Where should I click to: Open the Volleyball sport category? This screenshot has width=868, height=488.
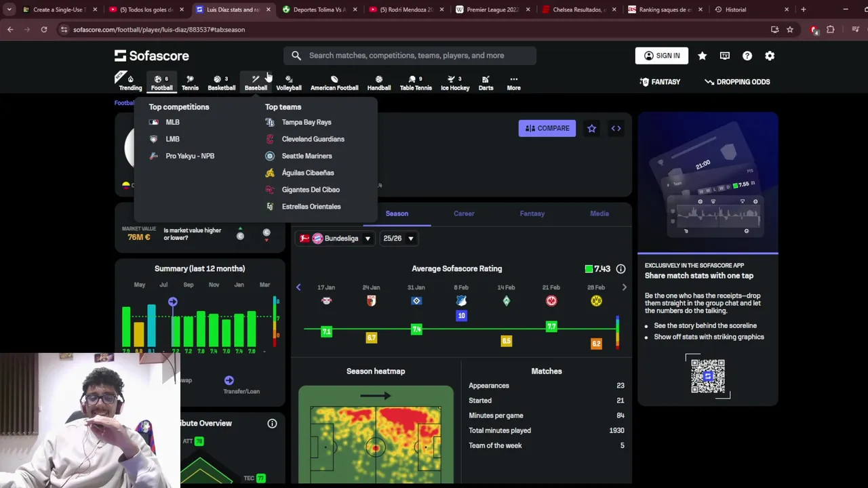click(289, 82)
